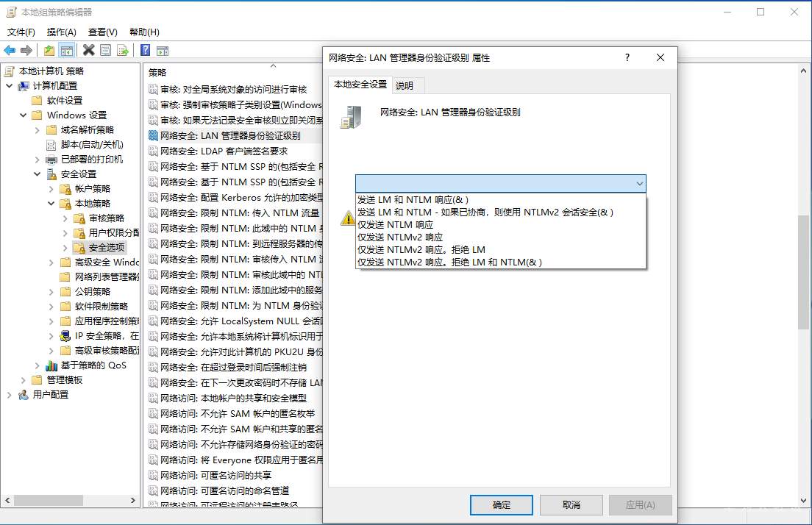This screenshot has width=812, height=525.
Task: Click the 脚本(启动/关机) script icon
Action: (51, 145)
